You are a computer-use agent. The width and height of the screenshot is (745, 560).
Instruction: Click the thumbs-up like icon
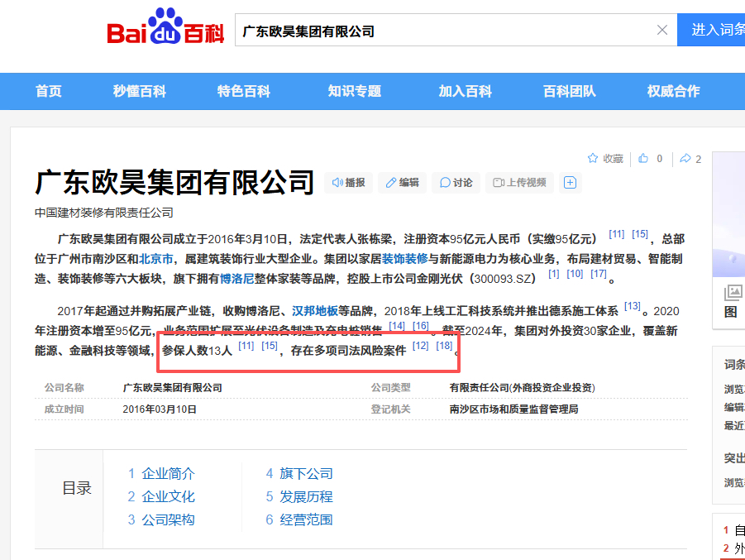pyautogui.click(x=642, y=158)
